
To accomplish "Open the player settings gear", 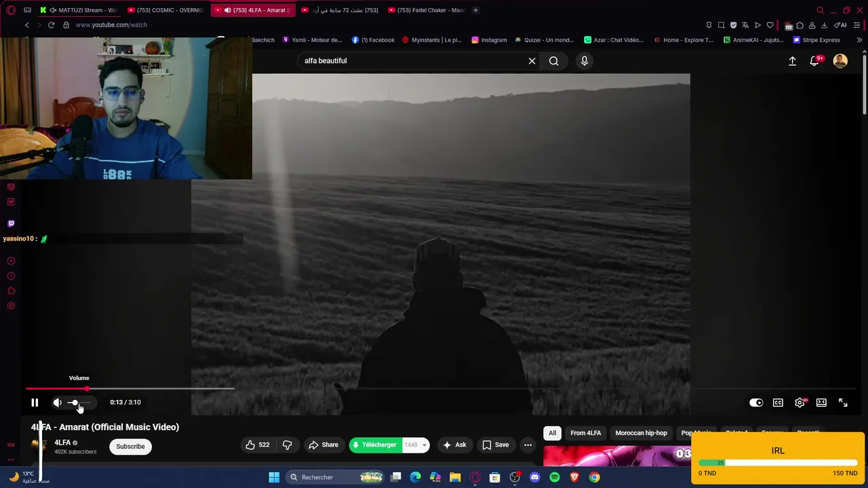I will coord(800,403).
